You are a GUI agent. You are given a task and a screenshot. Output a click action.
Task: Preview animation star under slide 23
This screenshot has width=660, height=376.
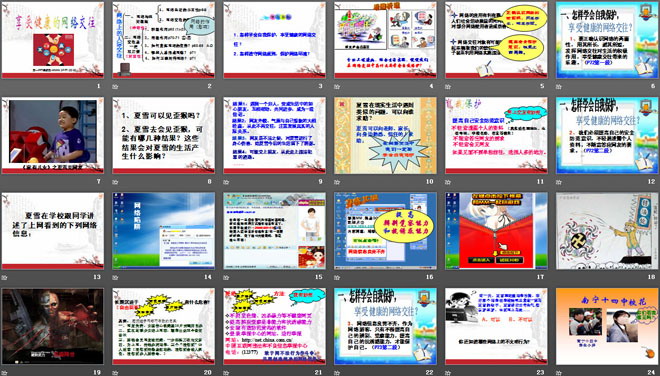click(448, 373)
